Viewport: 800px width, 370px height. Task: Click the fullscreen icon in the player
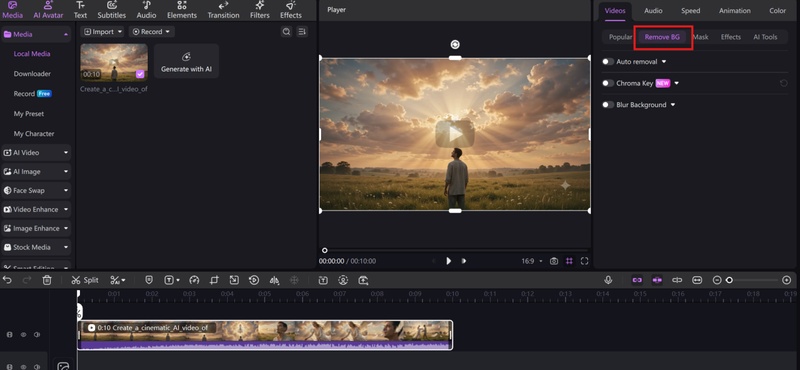(585, 261)
